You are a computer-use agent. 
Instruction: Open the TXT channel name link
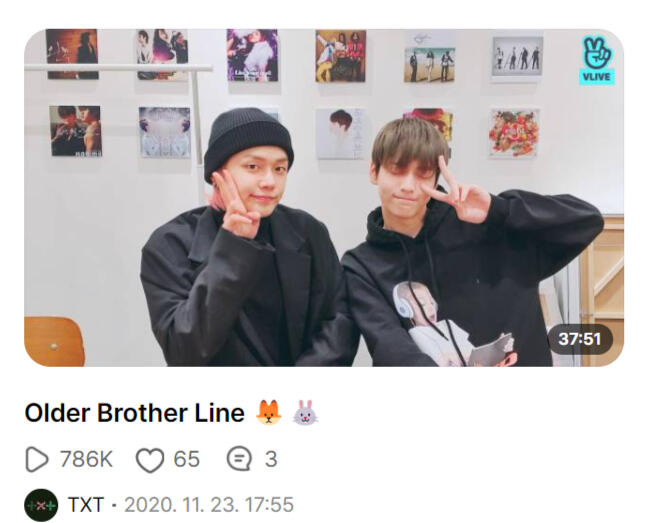[86, 505]
